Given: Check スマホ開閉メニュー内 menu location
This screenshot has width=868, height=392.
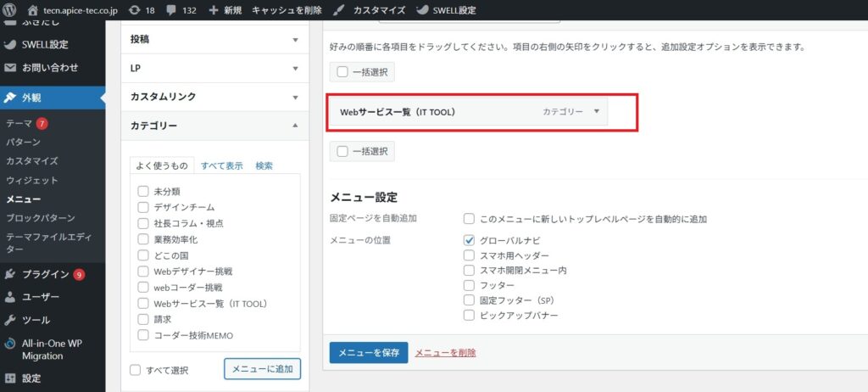Looking at the screenshot, I should pyautogui.click(x=469, y=270).
